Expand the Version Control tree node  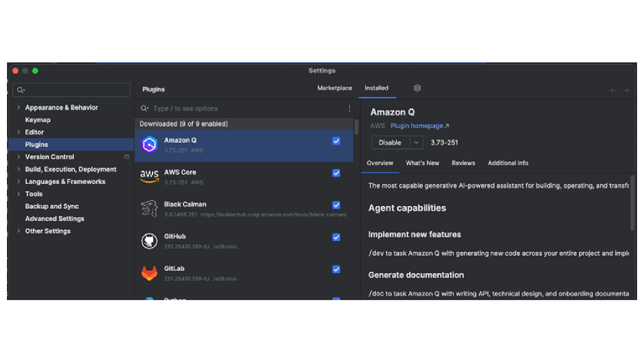(x=18, y=157)
